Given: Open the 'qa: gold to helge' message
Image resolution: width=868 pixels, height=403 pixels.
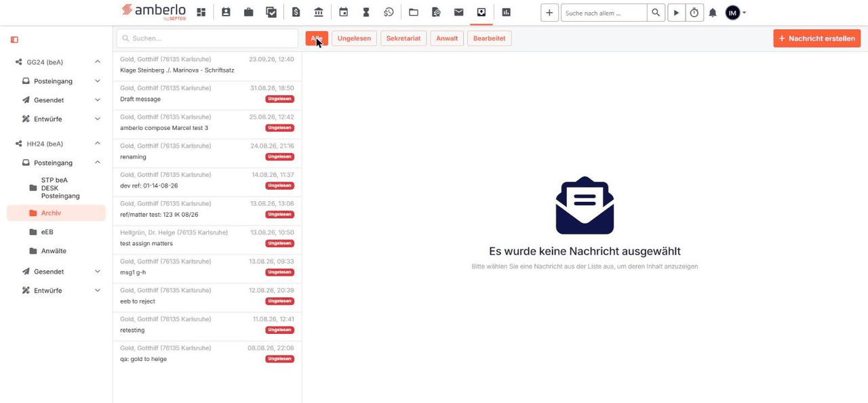Looking at the screenshot, I should tap(207, 355).
